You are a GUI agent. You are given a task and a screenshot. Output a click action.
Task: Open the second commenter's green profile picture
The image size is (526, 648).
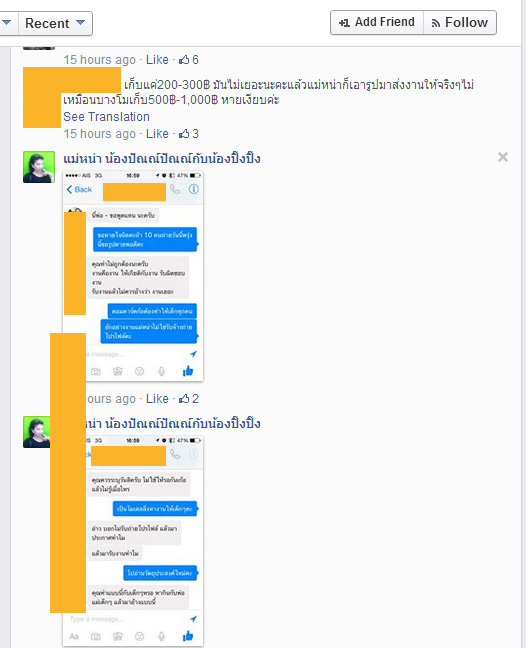point(37,432)
